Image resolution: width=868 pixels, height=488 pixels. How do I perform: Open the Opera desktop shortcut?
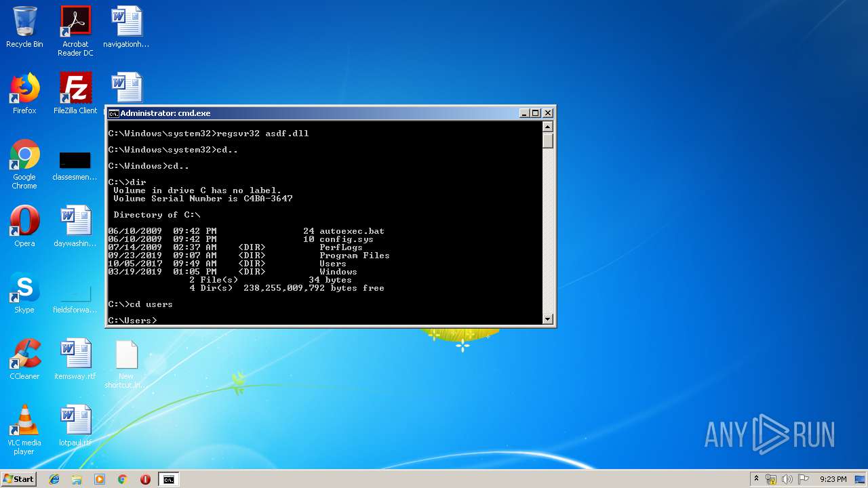pyautogui.click(x=24, y=226)
